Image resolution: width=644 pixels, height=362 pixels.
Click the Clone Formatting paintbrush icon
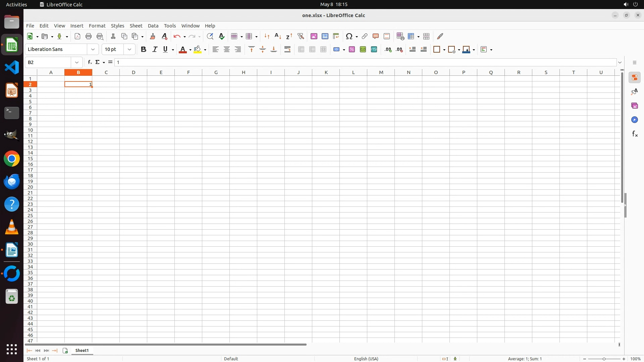coord(153,36)
